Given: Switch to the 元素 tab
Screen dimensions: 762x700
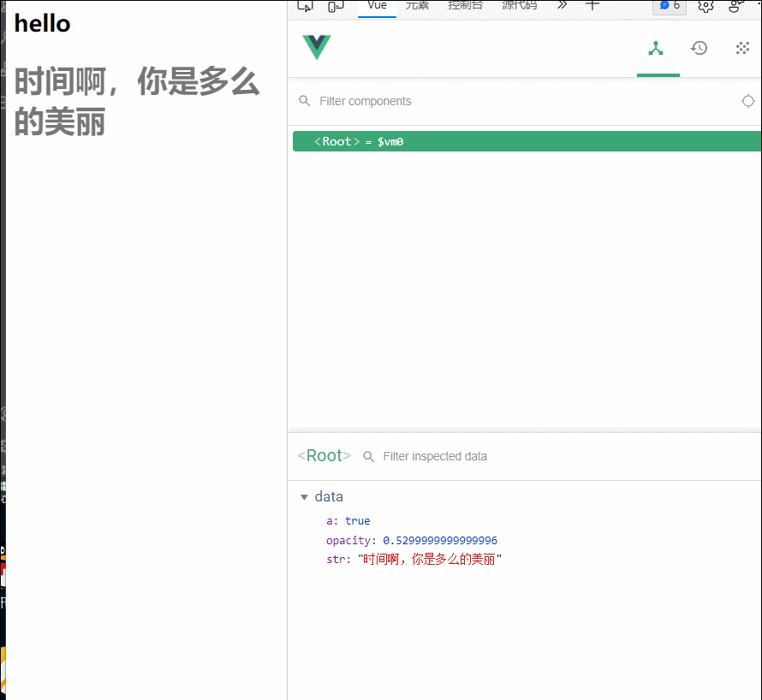Looking at the screenshot, I should (x=418, y=5).
